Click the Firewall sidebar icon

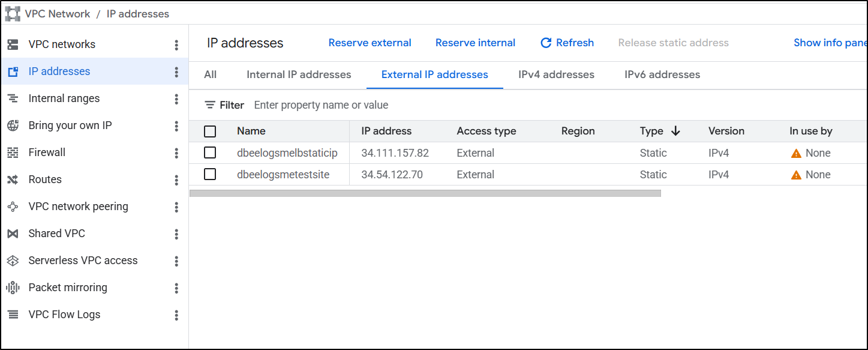13,152
